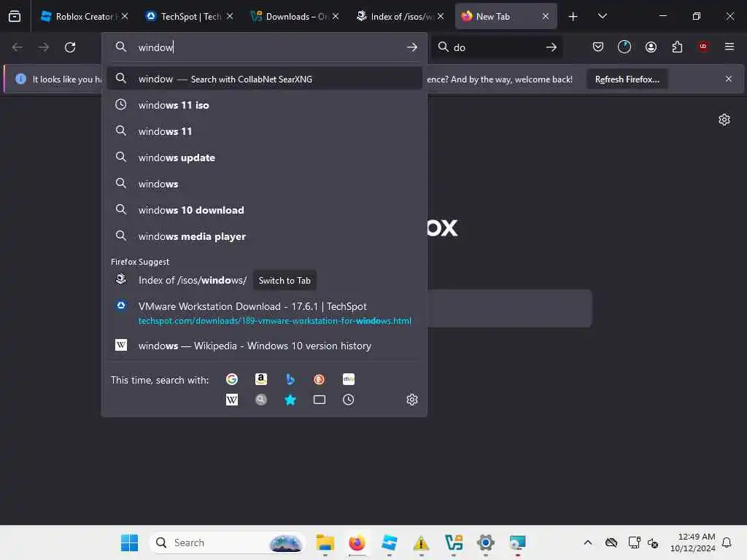Select 'Search with CollabNet SearXNG' suggestion
The image size is (747, 560).
click(x=264, y=79)
